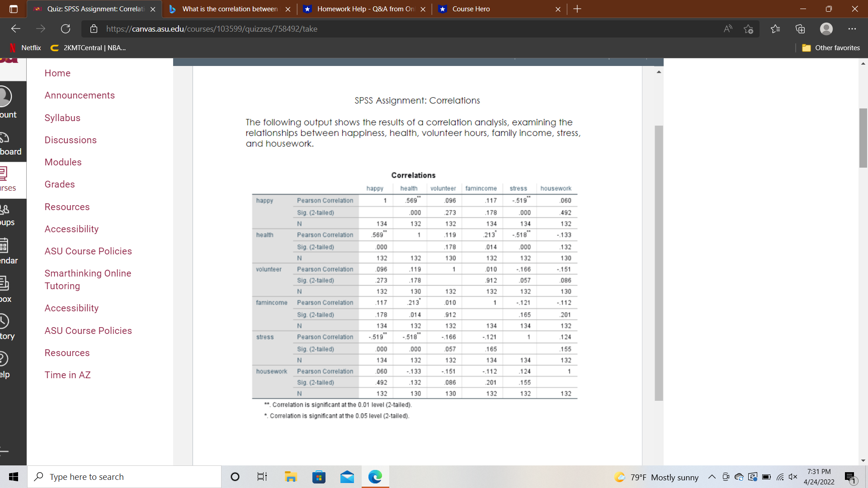
Task: Refresh the quiz page
Action: [x=65, y=28]
